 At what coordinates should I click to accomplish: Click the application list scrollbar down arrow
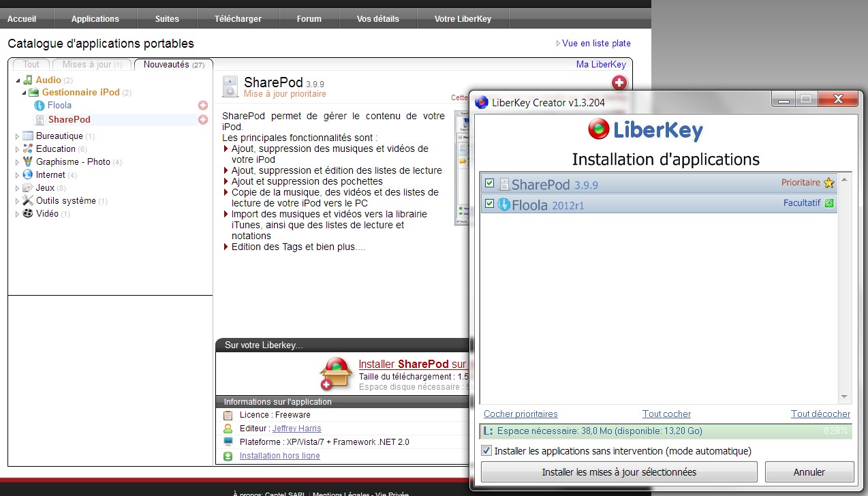tap(844, 397)
